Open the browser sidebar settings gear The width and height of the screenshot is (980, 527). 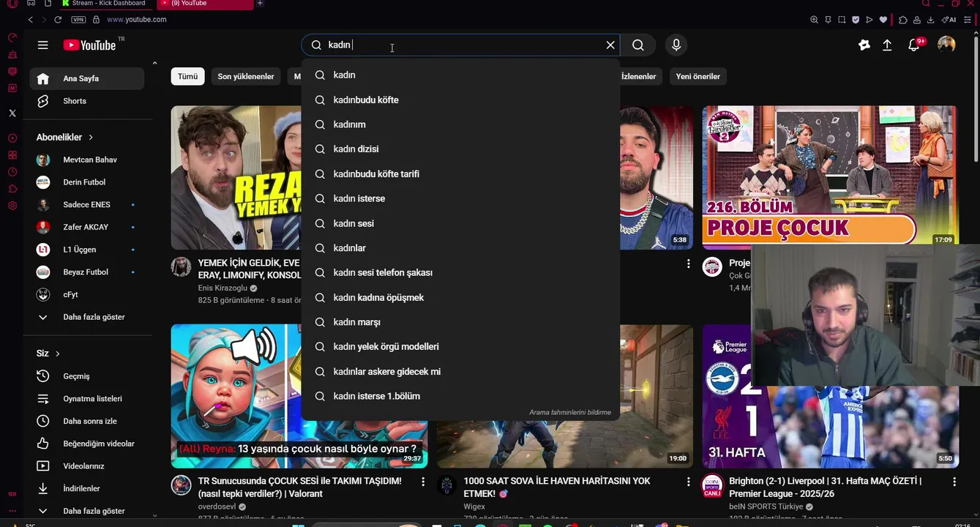point(12,206)
